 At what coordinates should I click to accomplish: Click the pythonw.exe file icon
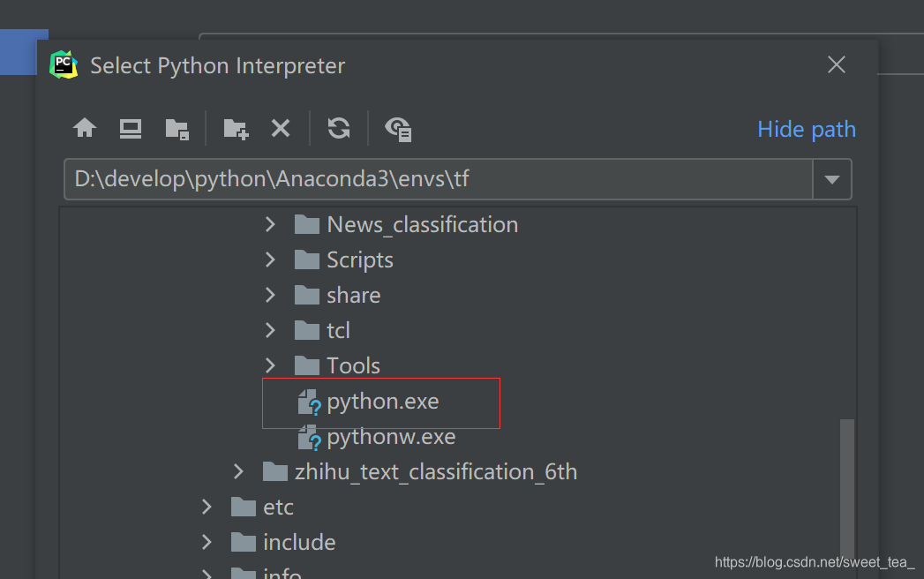pyautogui.click(x=309, y=438)
